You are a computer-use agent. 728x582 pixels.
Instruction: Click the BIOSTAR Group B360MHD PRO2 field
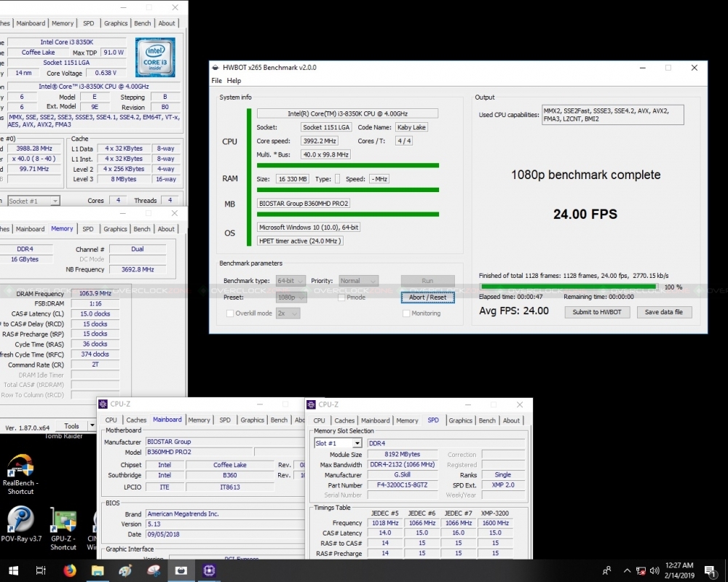(x=304, y=203)
